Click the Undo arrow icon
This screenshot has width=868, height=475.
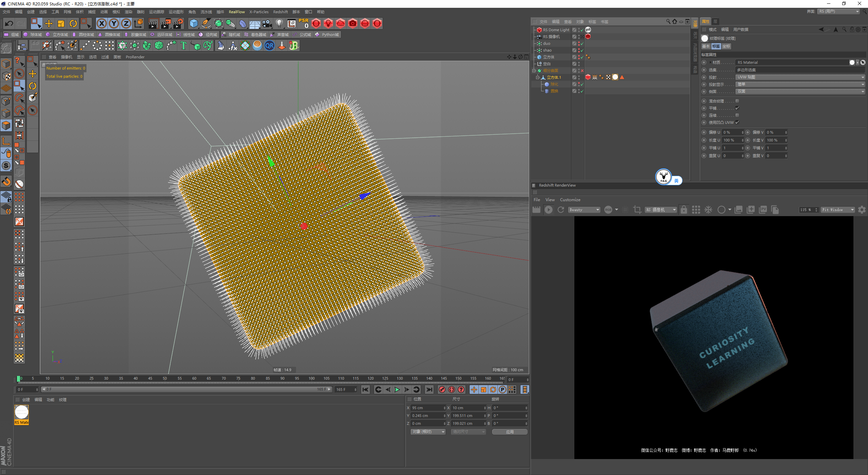[x=9, y=23]
